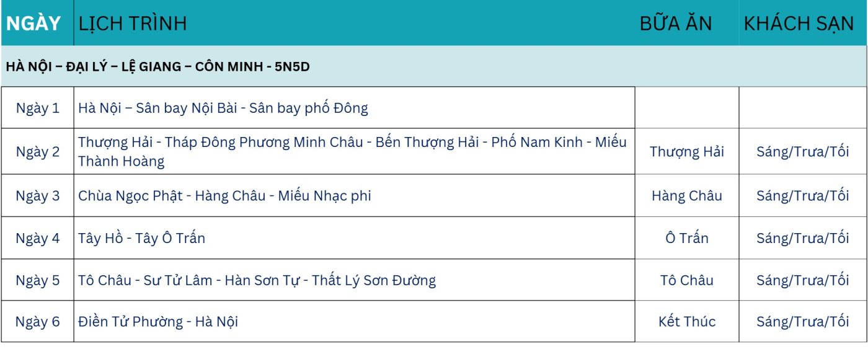Click the Thượng Hải meal cell
This screenshot has width=868, height=359.
pyautogui.click(x=687, y=151)
